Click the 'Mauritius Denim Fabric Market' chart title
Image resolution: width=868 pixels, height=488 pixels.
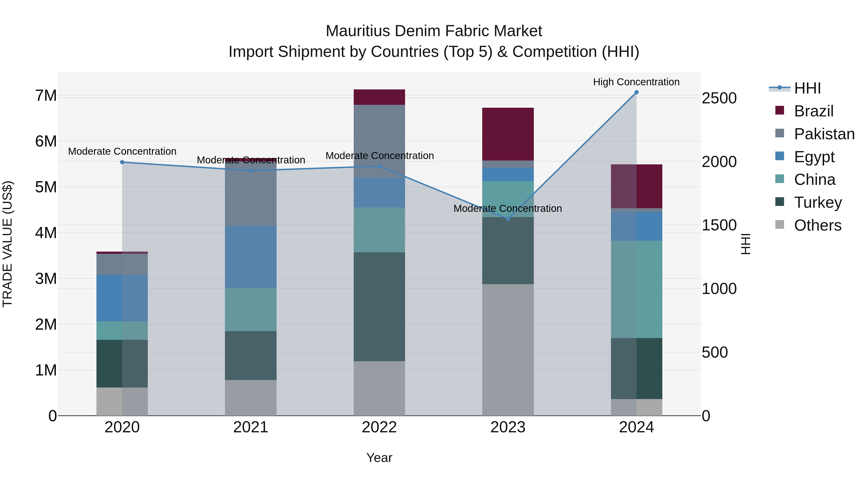(x=434, y=31)
